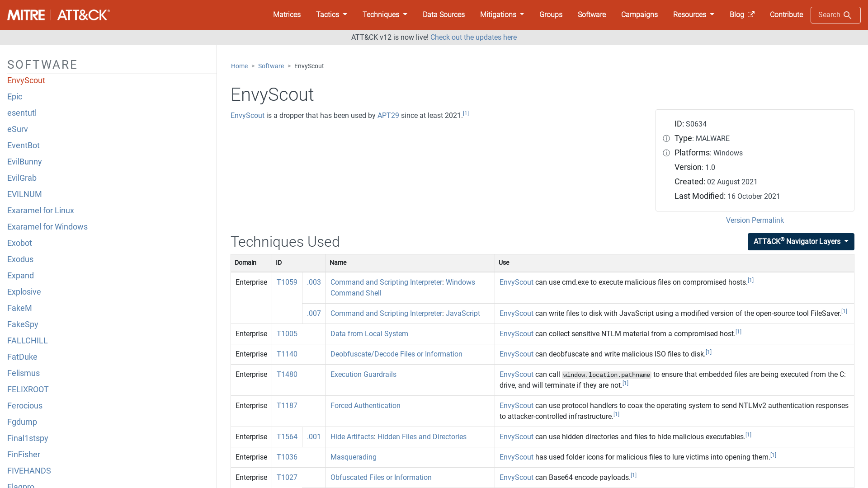
Task: Select Epic in the software list
Action: (x=14, y=97)
